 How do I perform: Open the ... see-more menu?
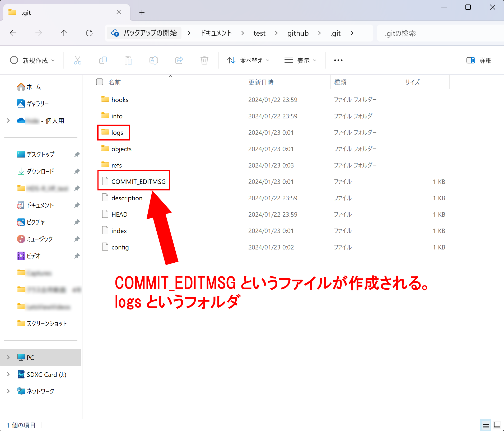(x=338, y=60)
